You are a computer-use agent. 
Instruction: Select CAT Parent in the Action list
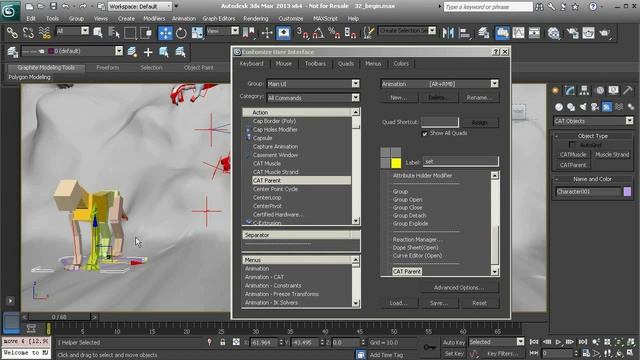pyautogui.click(x=301, y=180)
